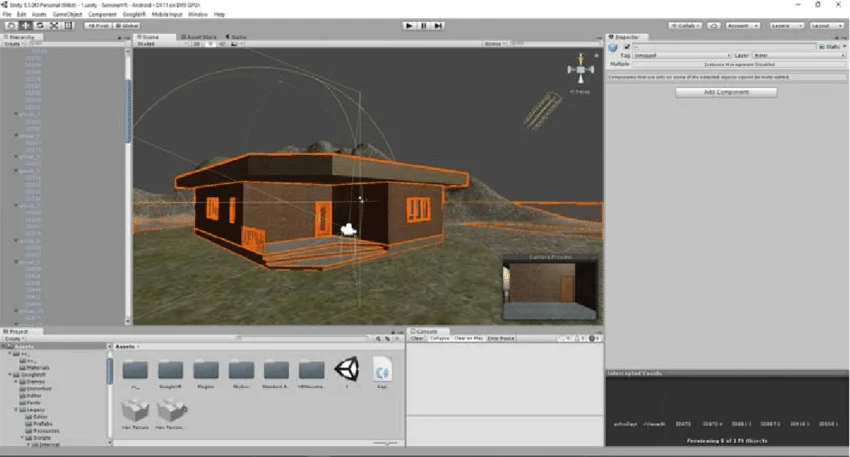Click the Clear button in Console

coord(417,338)
